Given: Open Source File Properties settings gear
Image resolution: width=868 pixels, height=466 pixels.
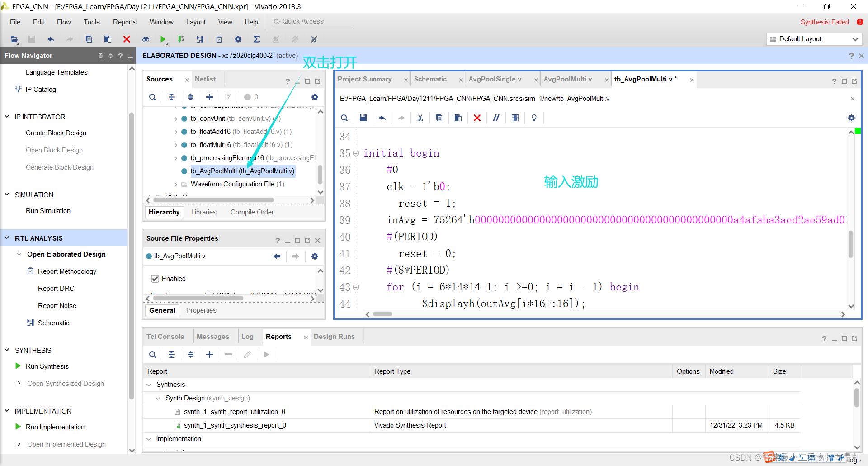Looking at the screenshot, I should pyautogui.click(x=315, y=256).
